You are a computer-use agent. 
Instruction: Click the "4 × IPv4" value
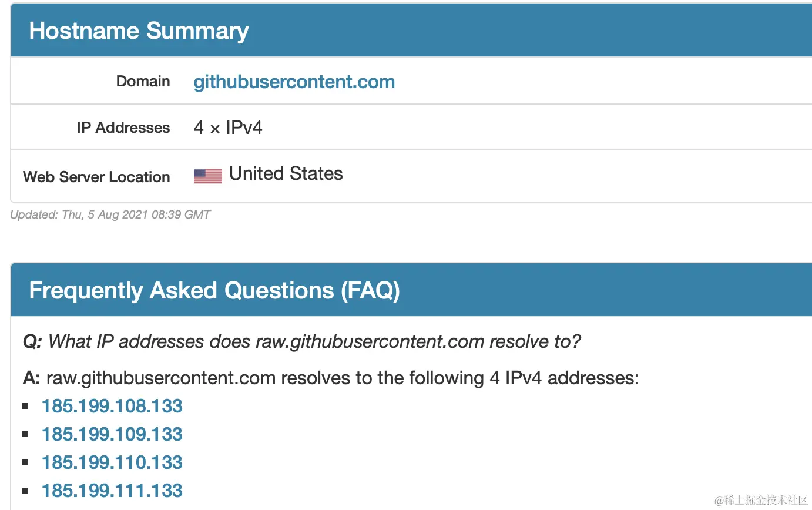(228, 127)
